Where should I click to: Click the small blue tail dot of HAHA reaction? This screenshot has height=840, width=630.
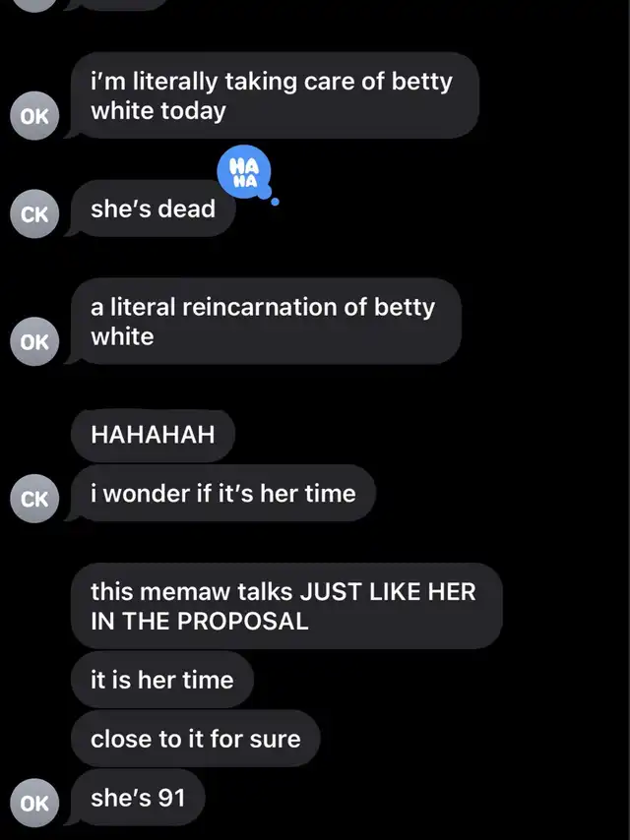pos(275,202)
